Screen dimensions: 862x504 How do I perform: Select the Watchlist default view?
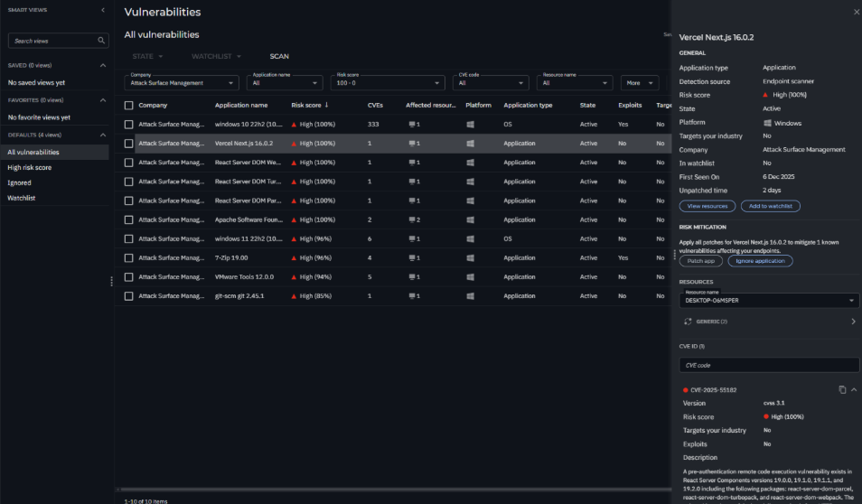pos(22,198)
